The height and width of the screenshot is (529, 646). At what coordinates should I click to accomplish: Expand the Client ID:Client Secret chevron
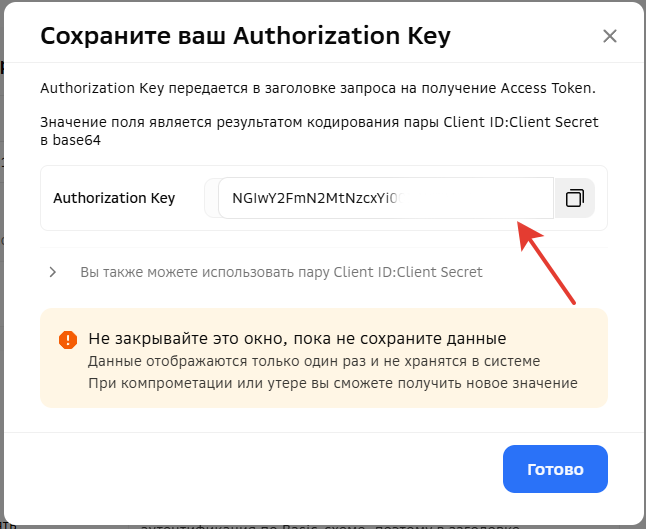[x=53, y=272]
